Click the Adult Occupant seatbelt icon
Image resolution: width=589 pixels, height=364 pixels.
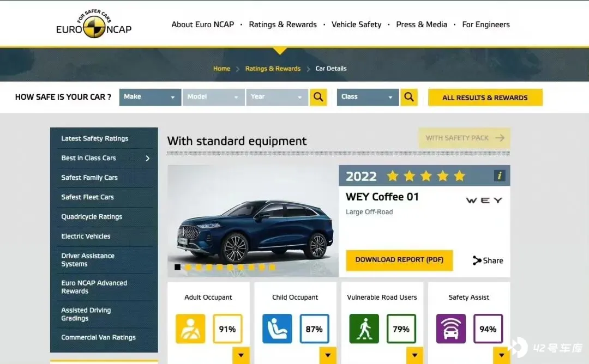(190, 329)
